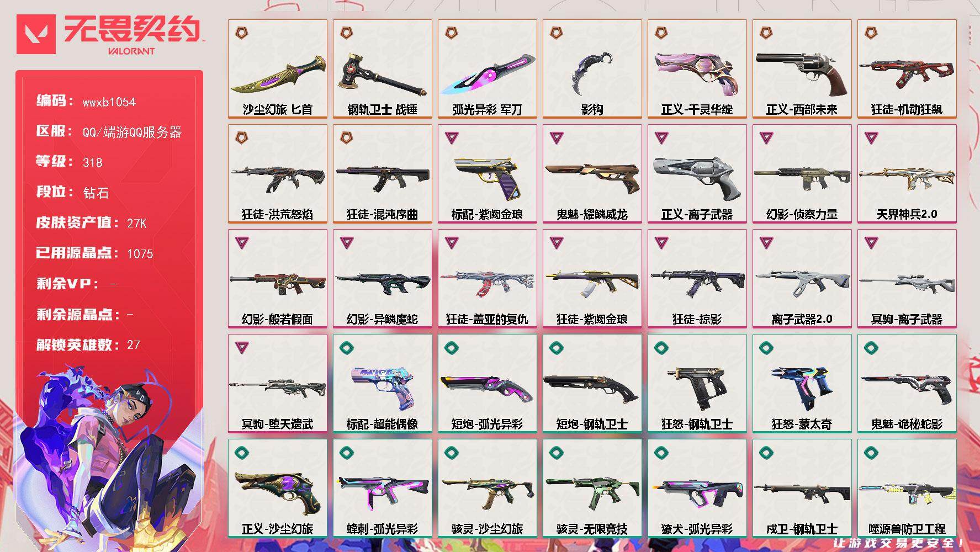This screenshot has width=980, height=552.
Task: Click the 噬源兽防卫工程 weapon card
Action: click(907, 489)
